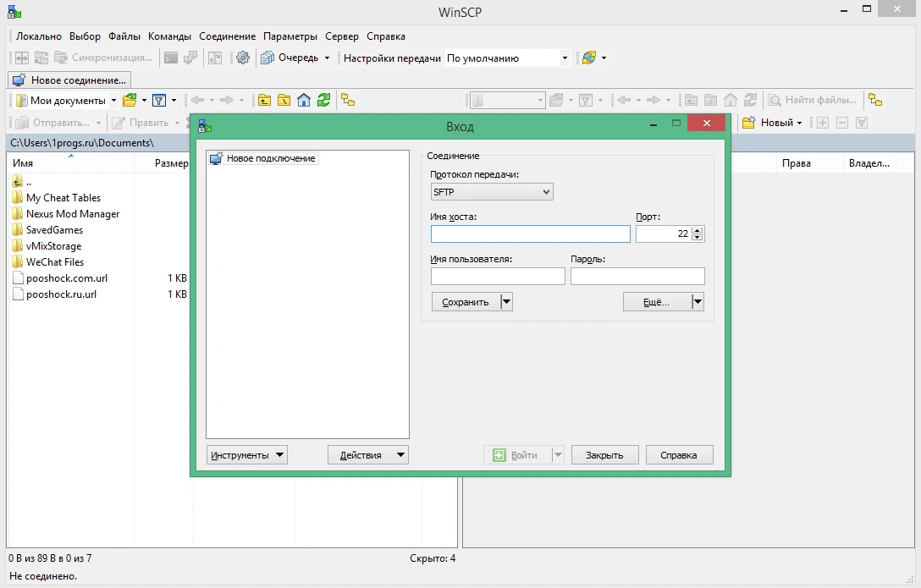Open the arrow next to 'Ещё...' button
Screen dimensions: 921x588
698,302
